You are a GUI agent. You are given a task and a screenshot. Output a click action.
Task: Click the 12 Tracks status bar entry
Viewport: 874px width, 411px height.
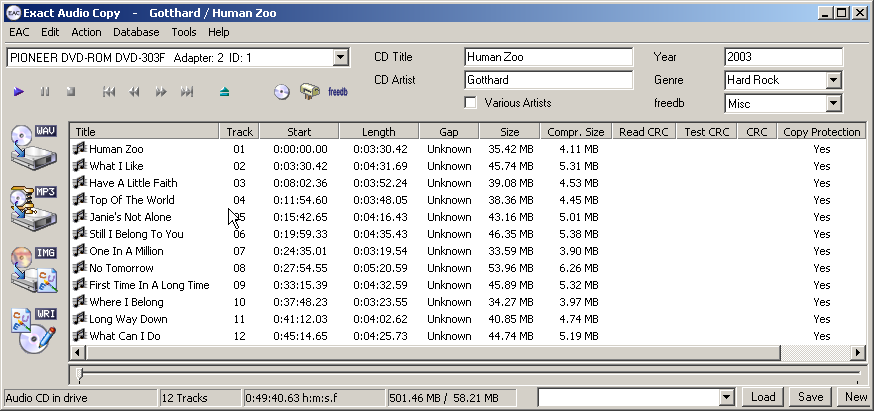coord(200,398)
